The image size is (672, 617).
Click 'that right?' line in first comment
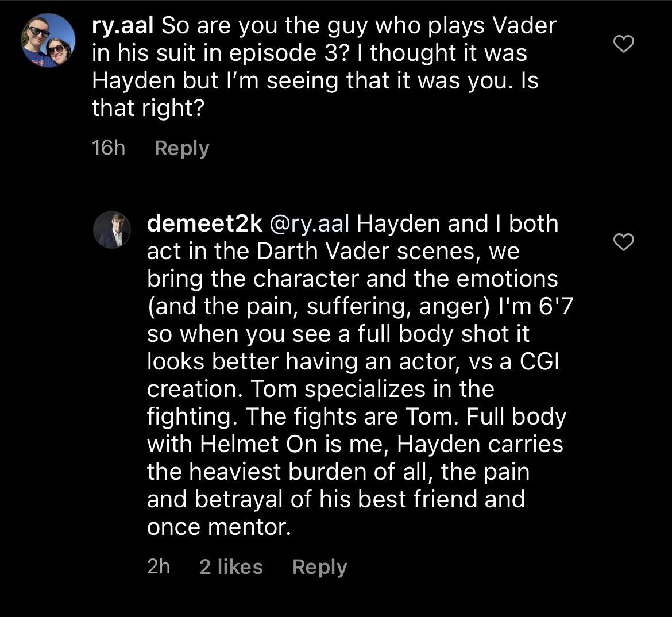[x=148, y=108]
